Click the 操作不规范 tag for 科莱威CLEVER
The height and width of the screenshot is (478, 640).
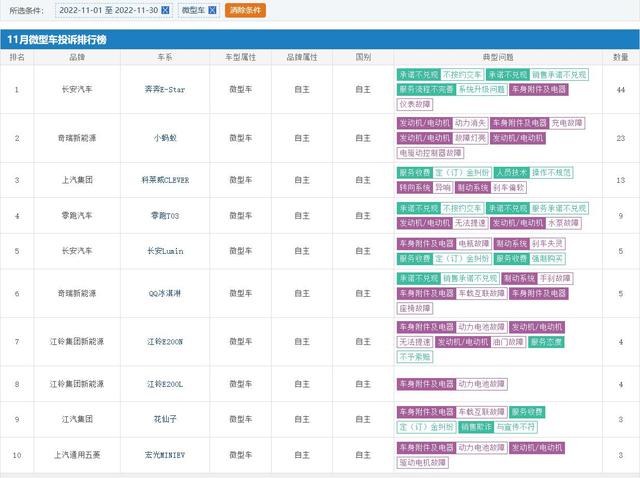click(551, 173)
